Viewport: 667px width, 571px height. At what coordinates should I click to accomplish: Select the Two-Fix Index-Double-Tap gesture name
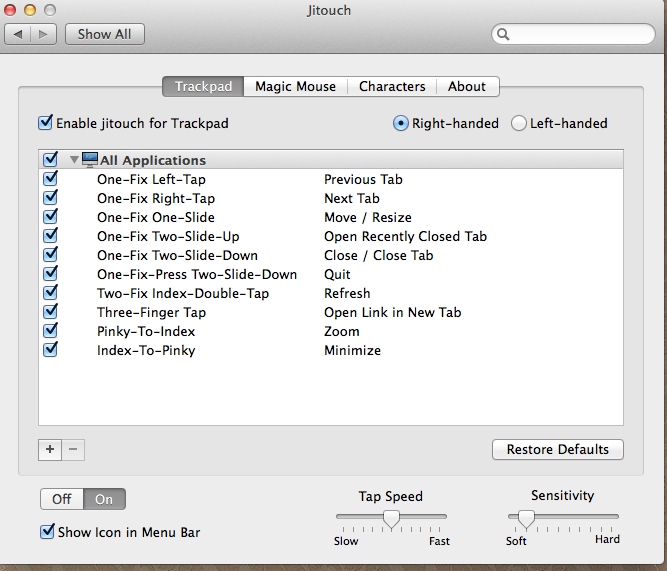pos(183,293)
